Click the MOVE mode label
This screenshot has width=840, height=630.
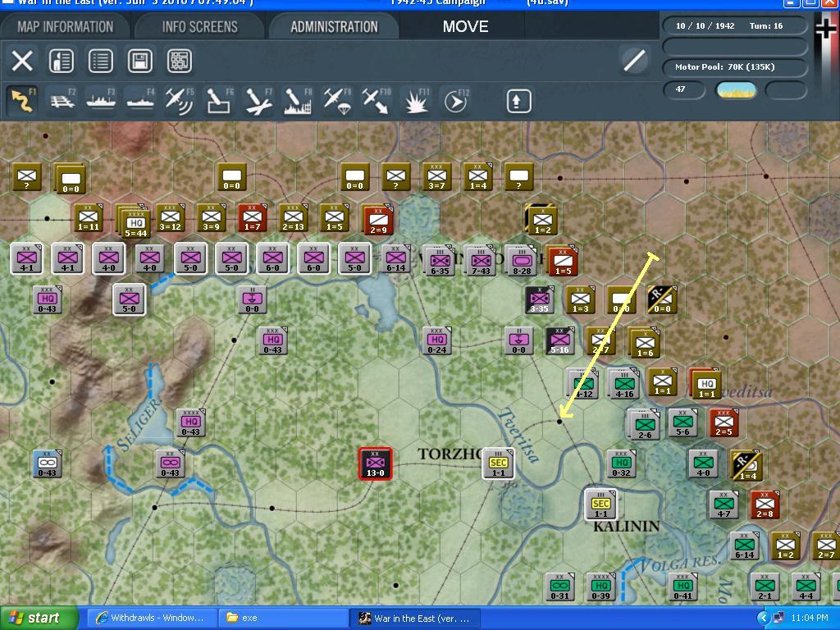click(465, 27)
